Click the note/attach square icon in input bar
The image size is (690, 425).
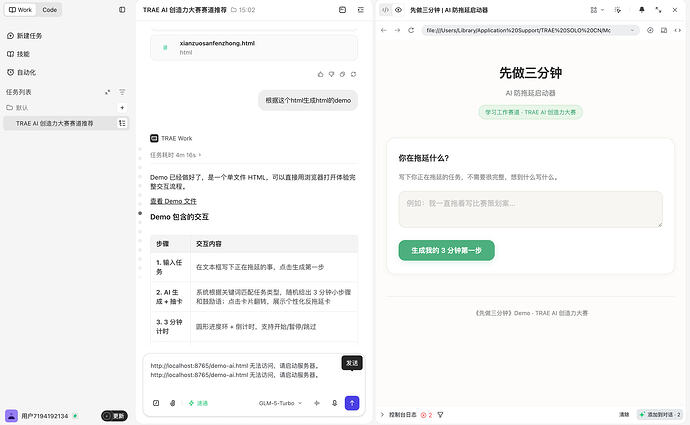(156, 403)
